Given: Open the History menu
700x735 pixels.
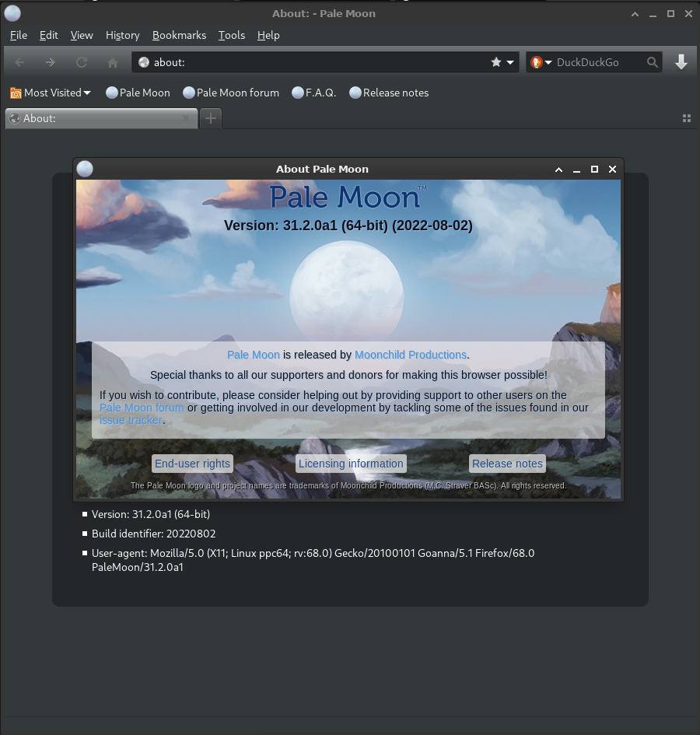Looking at the screenshot, I should point(122,35).
